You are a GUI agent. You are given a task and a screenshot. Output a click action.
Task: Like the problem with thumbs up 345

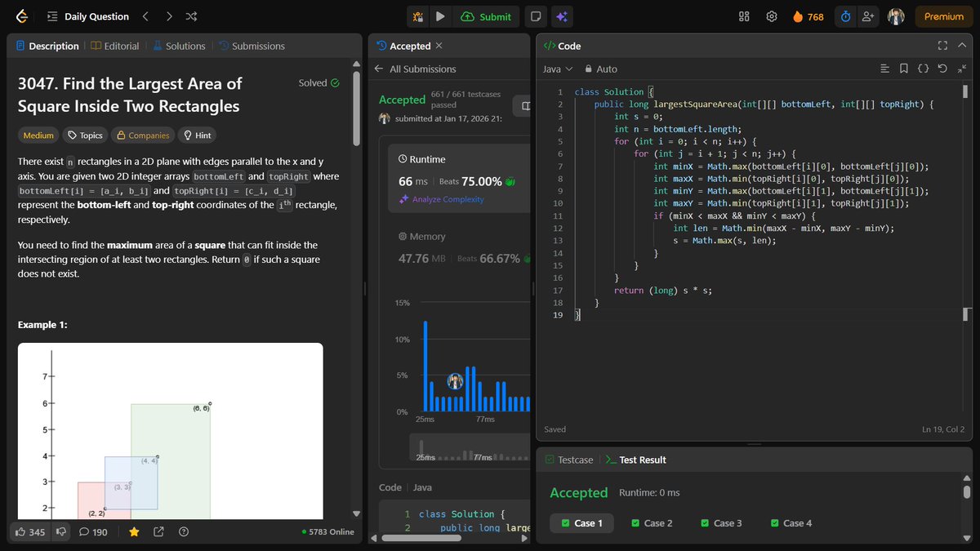(x=29, y=531)
